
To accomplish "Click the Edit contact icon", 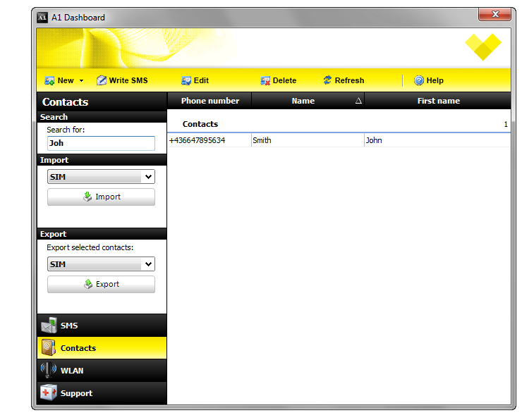I will [x=186, y=80].
